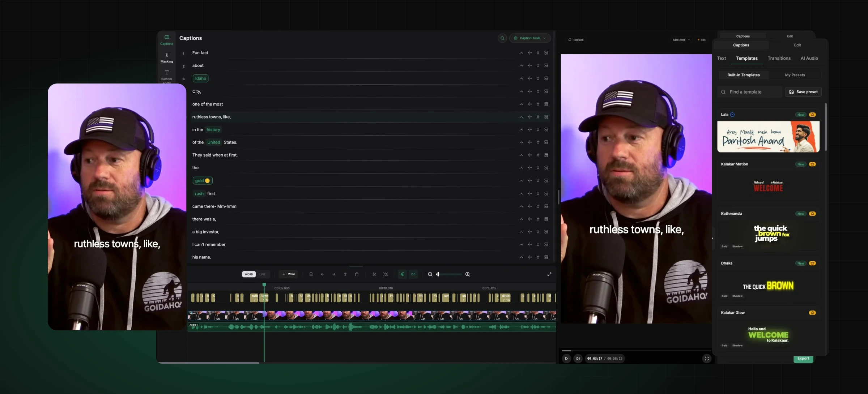Click the chevron on the 'They said when at first,' row
The height and width of the screenshot is (394, 868).
(521, 155)
